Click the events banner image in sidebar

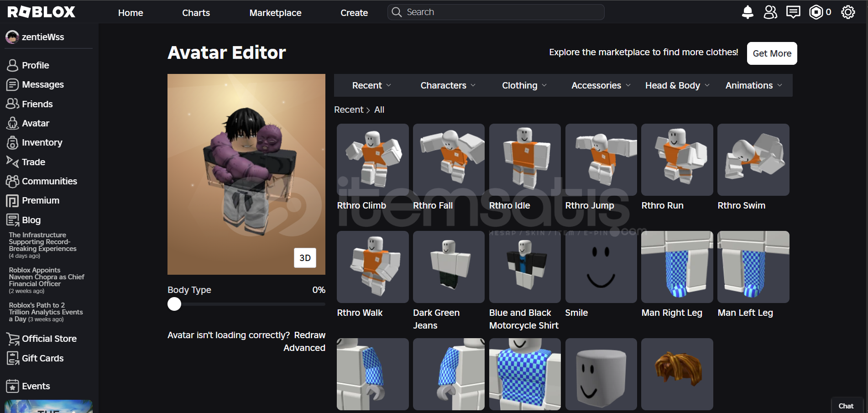[48, 406]
